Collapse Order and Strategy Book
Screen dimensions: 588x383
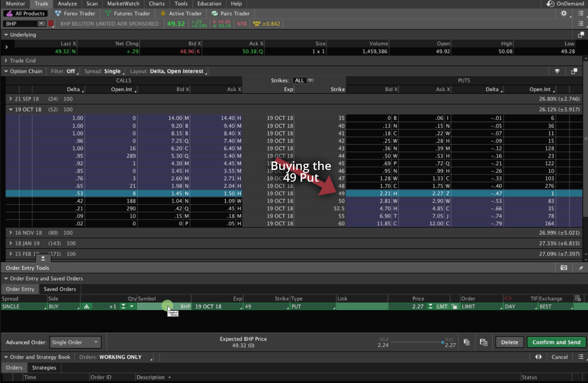(x=6, y=357)
